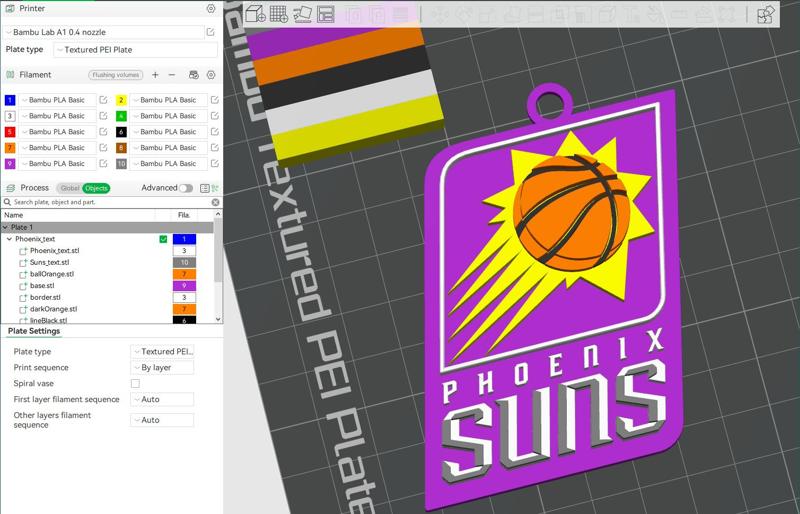This screenshot has height=514, width=800.
Task: Open filament settings gear icon
Action: click(x=211, y=75)
